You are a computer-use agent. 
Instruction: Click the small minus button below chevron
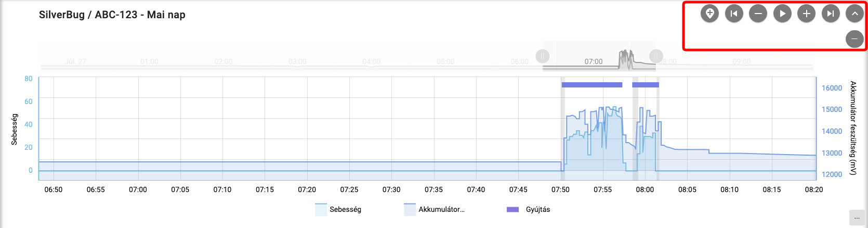point(854,39)
